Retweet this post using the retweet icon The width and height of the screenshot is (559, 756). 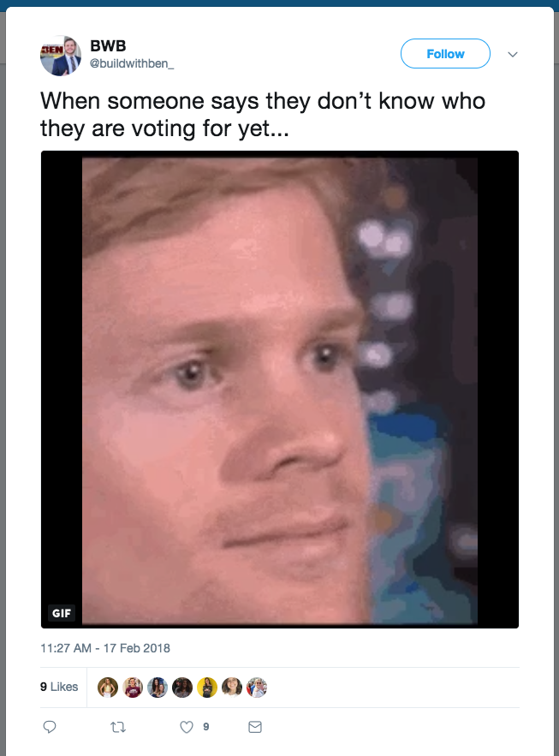pyautogui.click(x=118, y=727)
